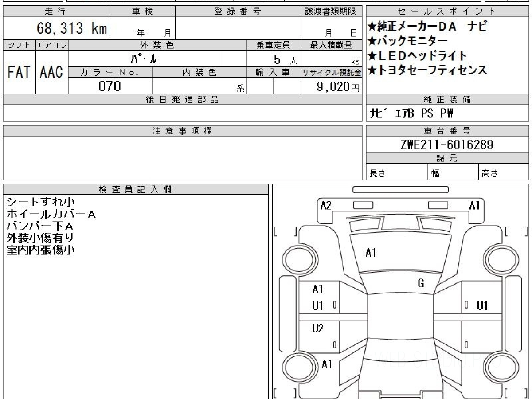The height and width of the screenshot is (399, 532).
Task: Click the 5 人 seating capacity value
Action: pyautogui.click(x=285, y=59)
